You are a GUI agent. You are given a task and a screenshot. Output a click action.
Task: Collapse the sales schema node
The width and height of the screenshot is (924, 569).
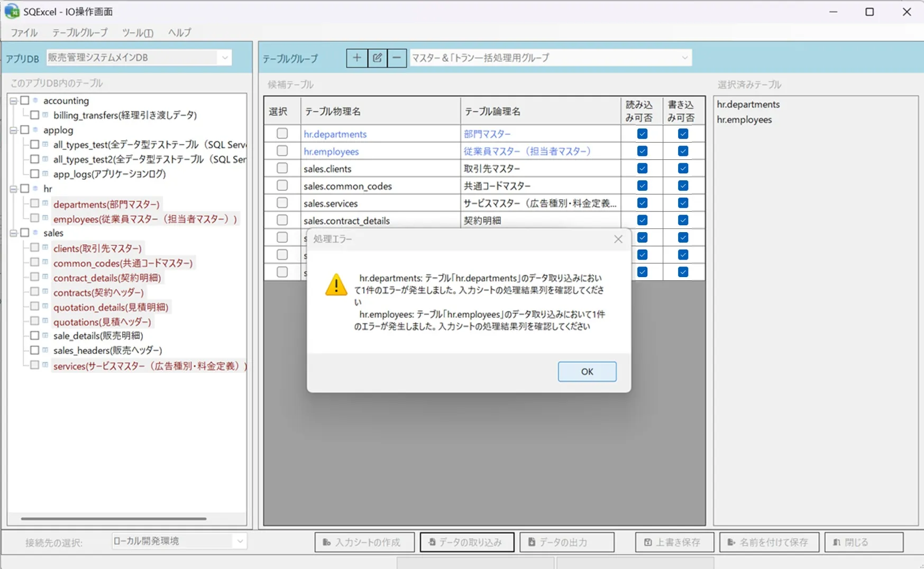pos(14,233)
